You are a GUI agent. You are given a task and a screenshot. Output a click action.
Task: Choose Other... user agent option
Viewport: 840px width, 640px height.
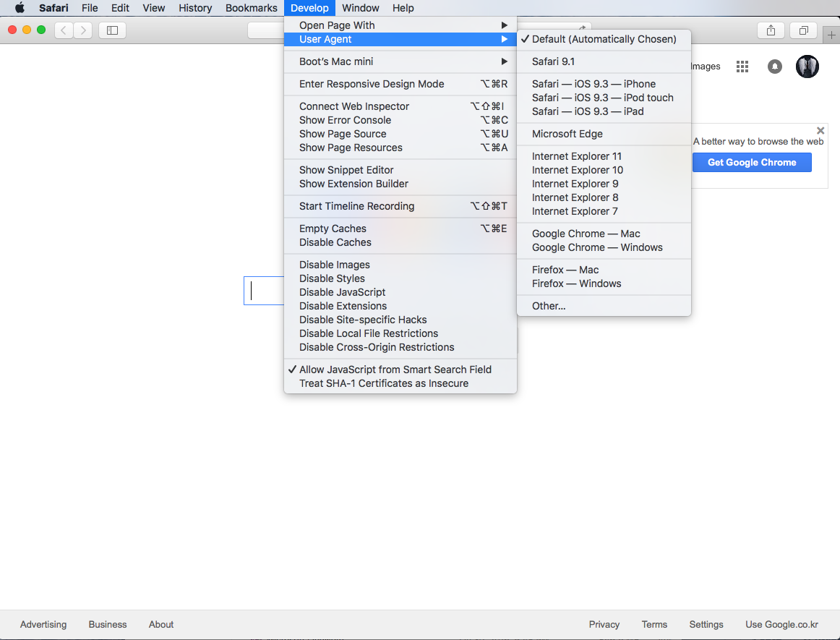click(604, 306)
